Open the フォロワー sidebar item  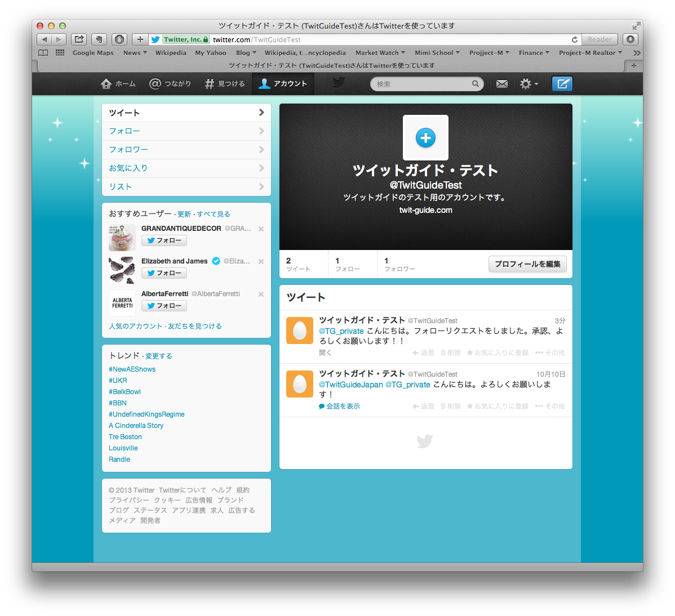click(186, 150)
